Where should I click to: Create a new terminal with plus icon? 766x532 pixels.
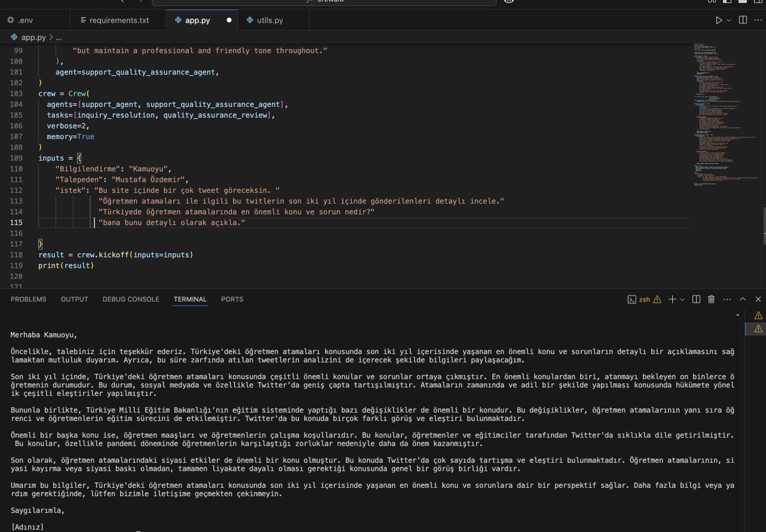coord(672,299)
